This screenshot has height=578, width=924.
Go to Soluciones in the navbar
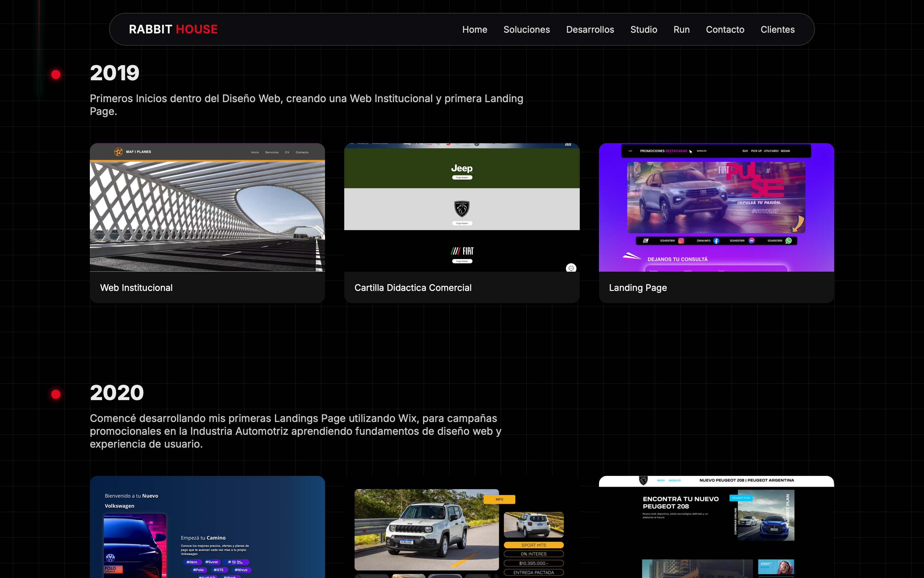pos(526,30)
